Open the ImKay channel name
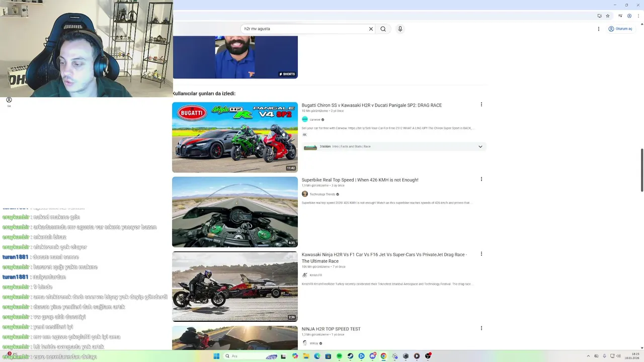 [314, 343]
